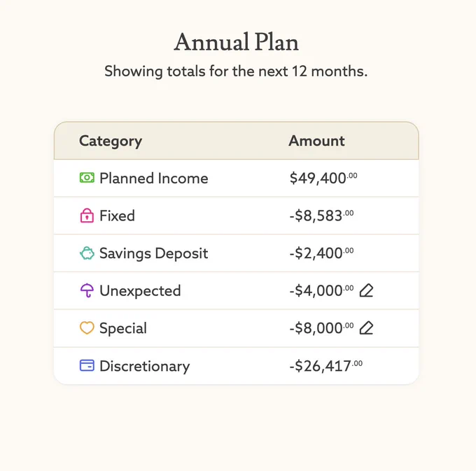
Task: Select the Discretionary category label
Action: tap(145, 366)
